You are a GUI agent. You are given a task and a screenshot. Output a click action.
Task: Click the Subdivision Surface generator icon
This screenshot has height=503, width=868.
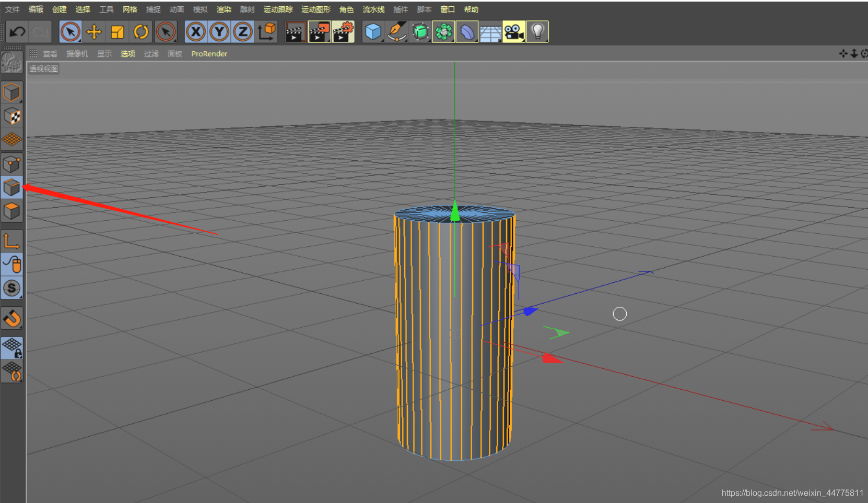coord(420,32)
